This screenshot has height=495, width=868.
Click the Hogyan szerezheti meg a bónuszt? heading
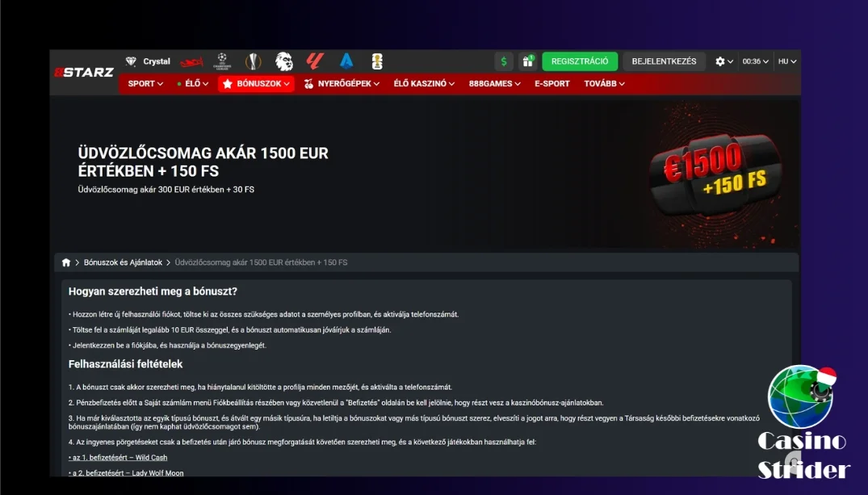click(153, 292)
